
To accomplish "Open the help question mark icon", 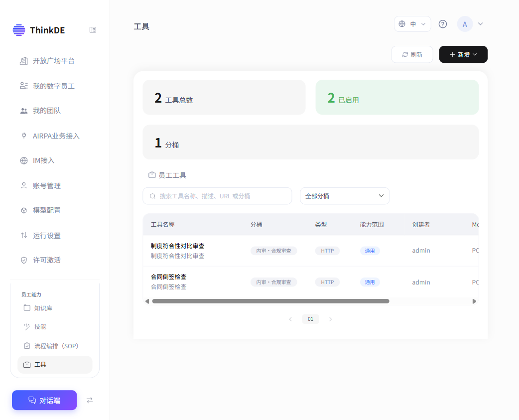I will [442, 24].
